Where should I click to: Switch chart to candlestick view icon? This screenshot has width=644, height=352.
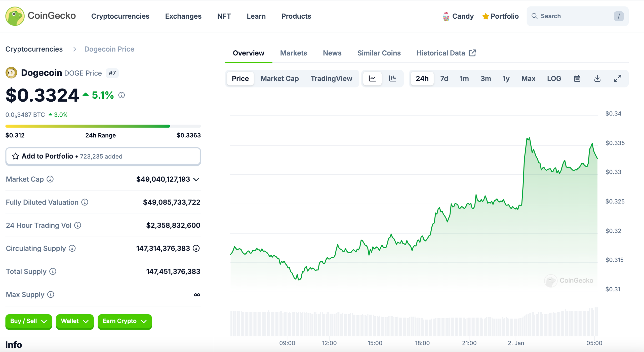point(392,79)
